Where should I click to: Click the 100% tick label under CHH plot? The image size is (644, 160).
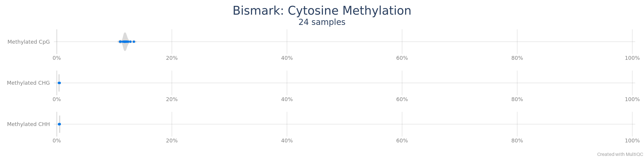(x=632, y=141)
